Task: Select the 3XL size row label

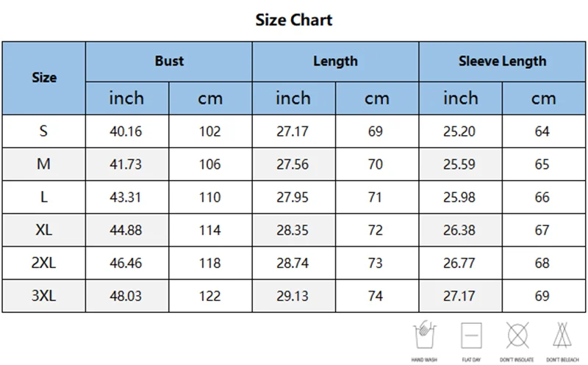Action: [44, 296]
